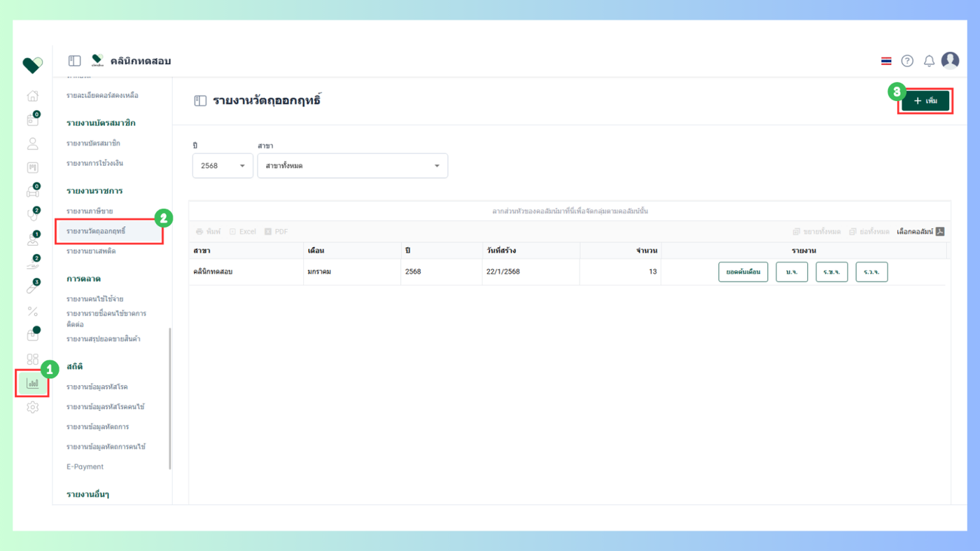The width and height of the screenshot is (980, 551).
Task: Click ขยายทั้งหมด to expand all groups
Action: click(x=817, y=232)
